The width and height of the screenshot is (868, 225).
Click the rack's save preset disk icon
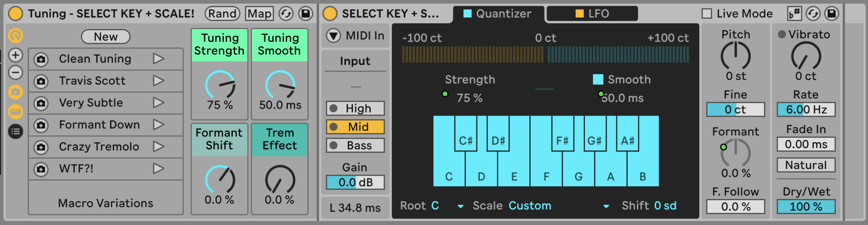(306, 14)
